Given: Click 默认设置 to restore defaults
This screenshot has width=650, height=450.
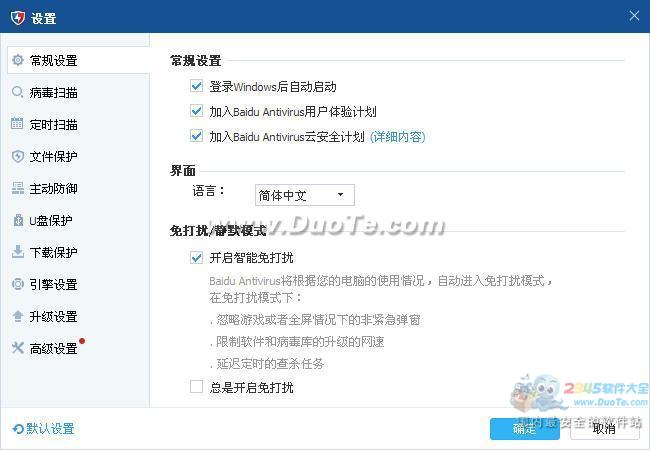Looking at the screenshot, I should click(x=50, y=428).
